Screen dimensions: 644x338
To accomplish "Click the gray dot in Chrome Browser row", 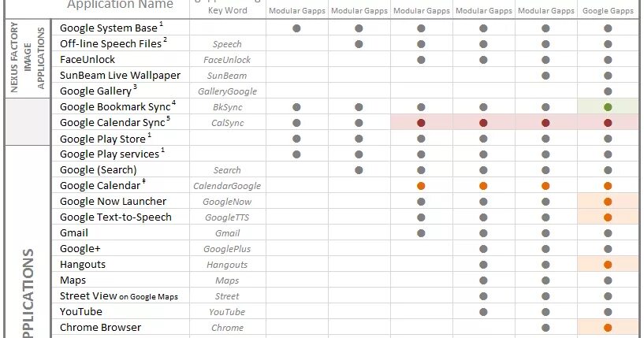I will pyautogui.click(x=545, y=328).
